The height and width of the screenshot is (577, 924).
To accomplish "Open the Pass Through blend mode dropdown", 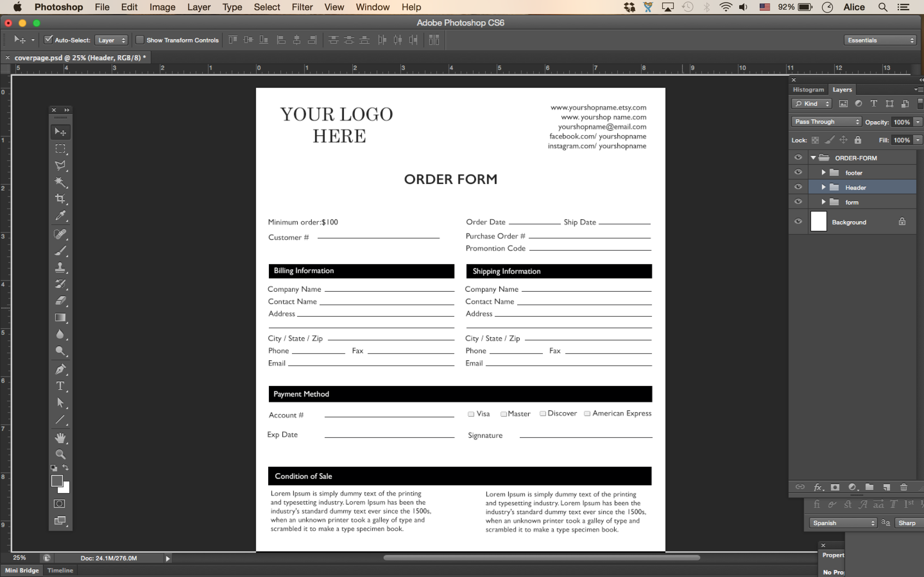I will (826, 122).
